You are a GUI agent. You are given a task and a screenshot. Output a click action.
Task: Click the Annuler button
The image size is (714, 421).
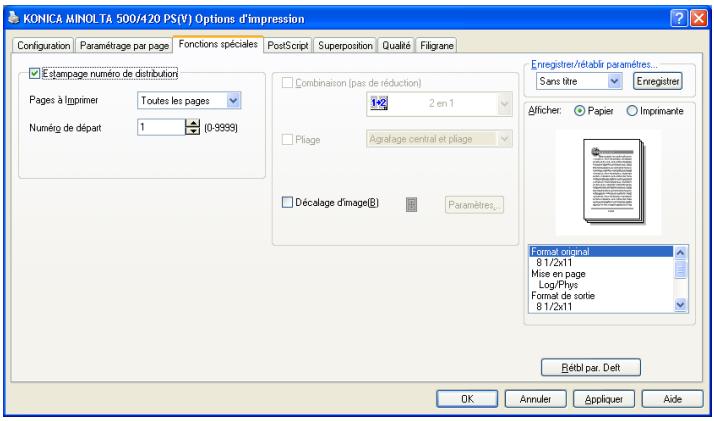point(536,399)
